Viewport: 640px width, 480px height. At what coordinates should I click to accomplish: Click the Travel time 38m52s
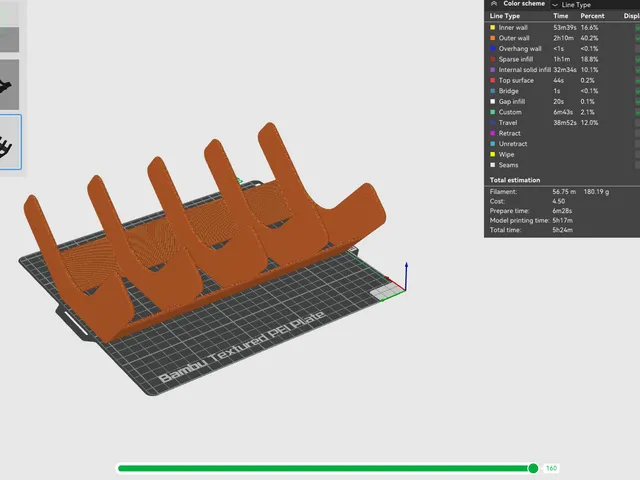(x=565, y=123)
